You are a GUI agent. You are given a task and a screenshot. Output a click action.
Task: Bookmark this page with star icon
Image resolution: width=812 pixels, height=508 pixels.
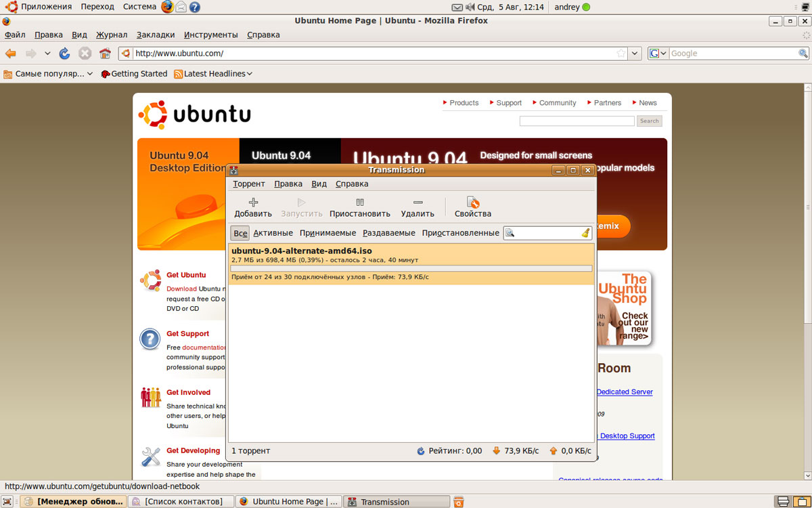(x=621, y=54)
